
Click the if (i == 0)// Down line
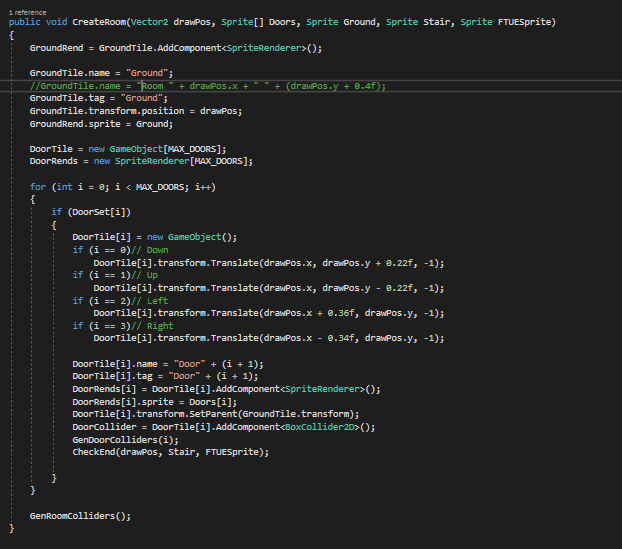point(120,250)
